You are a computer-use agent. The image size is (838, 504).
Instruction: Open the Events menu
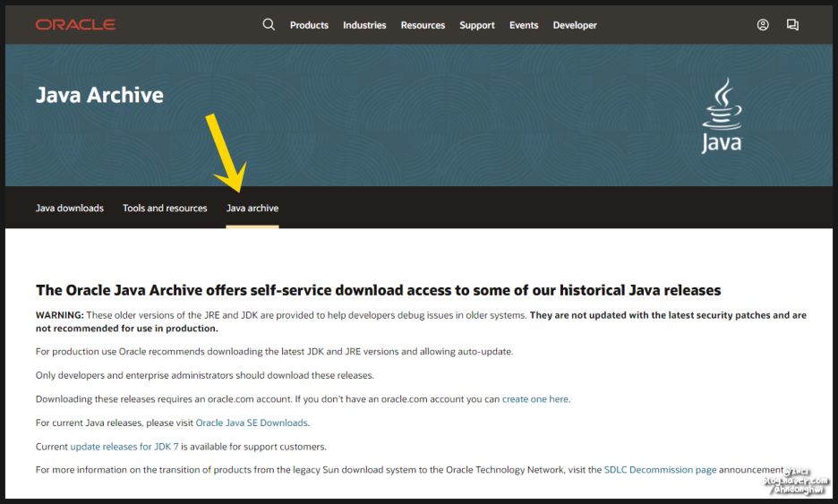(524, 25)
